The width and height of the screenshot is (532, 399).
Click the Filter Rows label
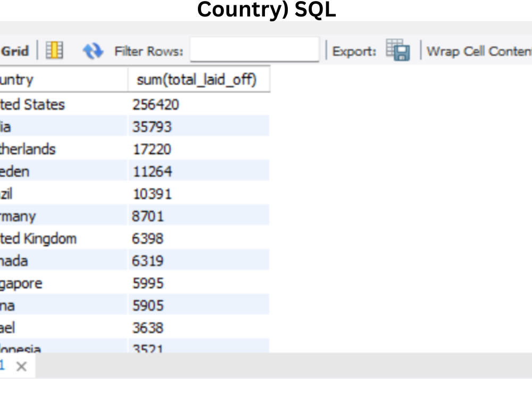(x=148, y=51)
